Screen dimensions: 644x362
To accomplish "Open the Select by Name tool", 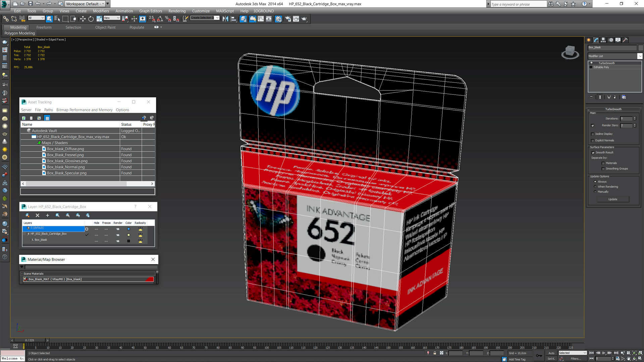I will click(57, 19).
